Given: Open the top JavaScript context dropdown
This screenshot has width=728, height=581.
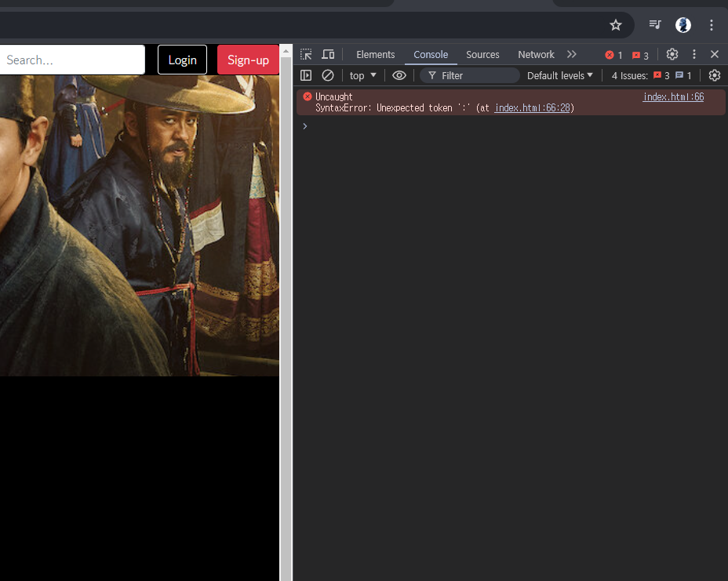Looking at the screenshot, I should 362,75.
